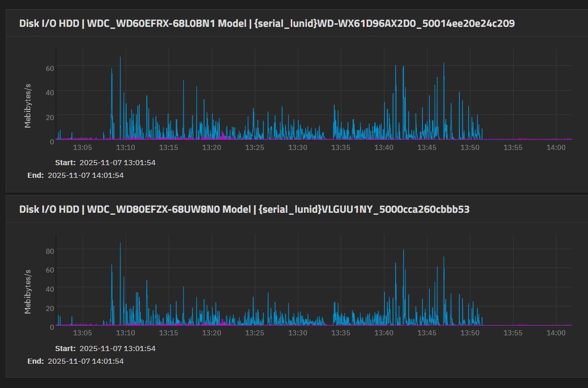Click the Mebibytes/s axis label on WD80EFZX chart
This screenshot has width=588, height=388.
pos(28,290)
